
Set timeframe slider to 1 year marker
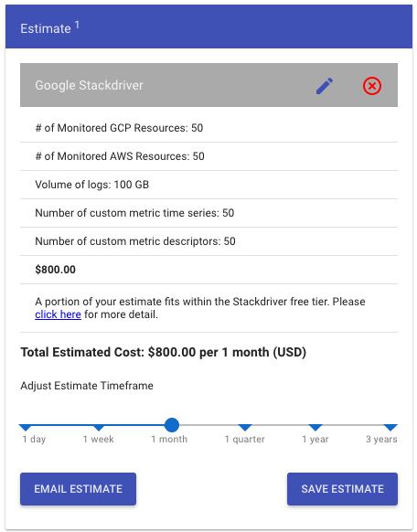pyautogui.click(x=315, y=428)
